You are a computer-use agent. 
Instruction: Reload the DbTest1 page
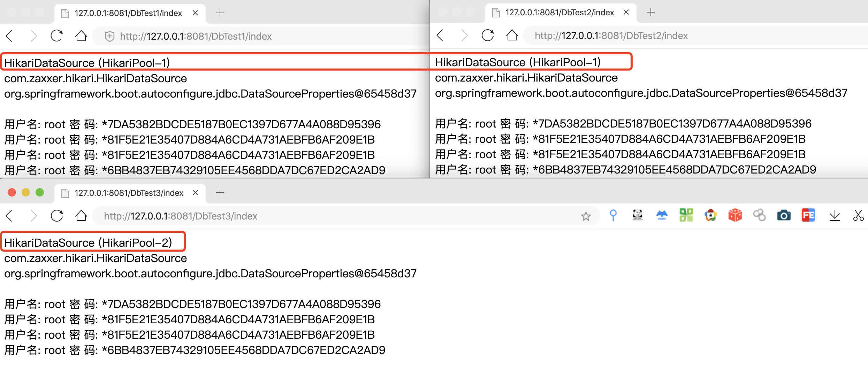point(56,36)
